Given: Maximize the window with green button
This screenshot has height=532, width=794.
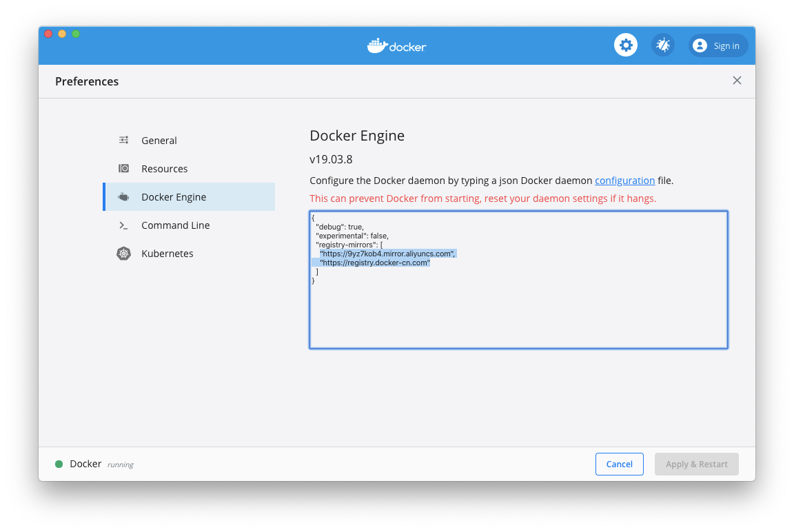Looking at the screenshot, I should (75, 34).
